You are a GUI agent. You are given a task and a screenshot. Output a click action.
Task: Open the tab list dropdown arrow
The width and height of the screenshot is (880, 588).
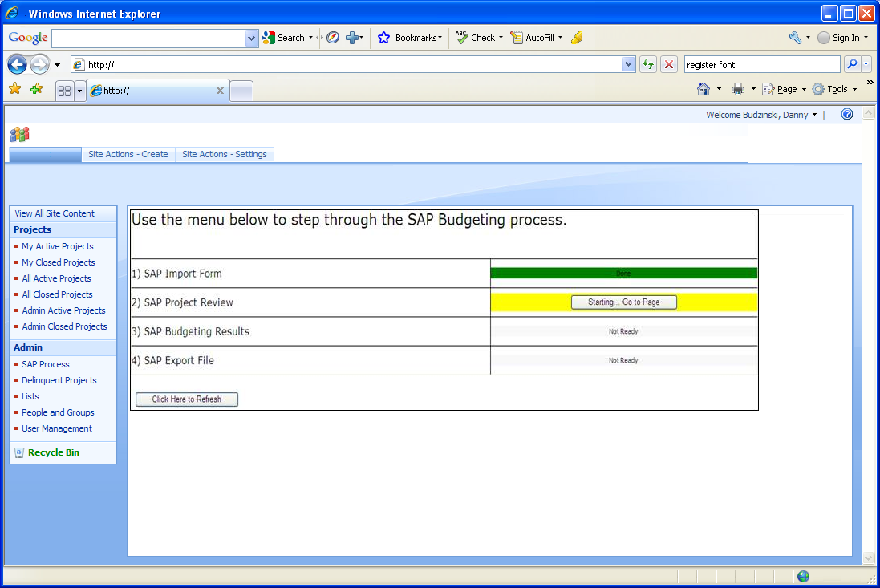(x=79, y=91)
